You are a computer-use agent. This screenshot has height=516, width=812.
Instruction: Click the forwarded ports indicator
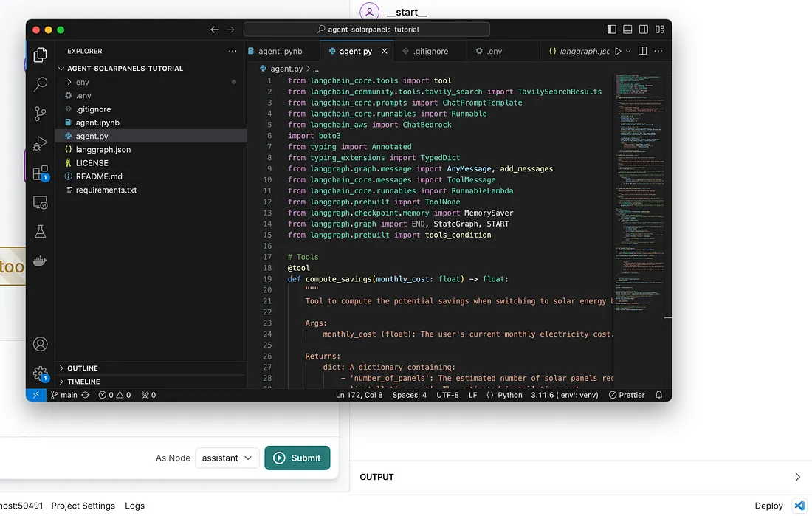pos(148,395)
